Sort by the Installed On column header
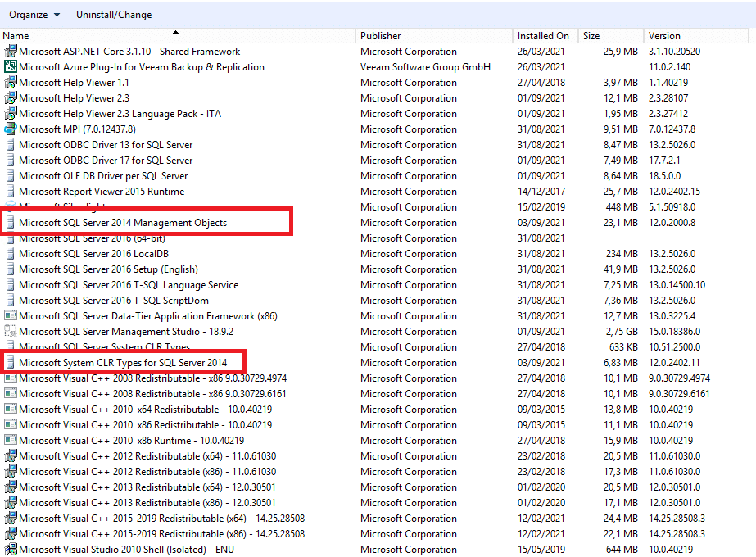 point(545,36)
